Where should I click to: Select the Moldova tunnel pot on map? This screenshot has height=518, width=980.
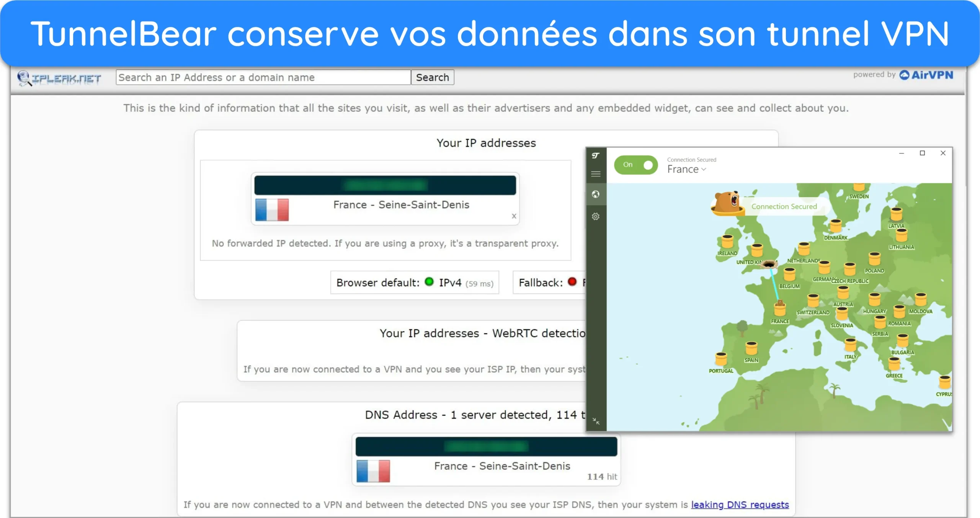click(921, 300)
